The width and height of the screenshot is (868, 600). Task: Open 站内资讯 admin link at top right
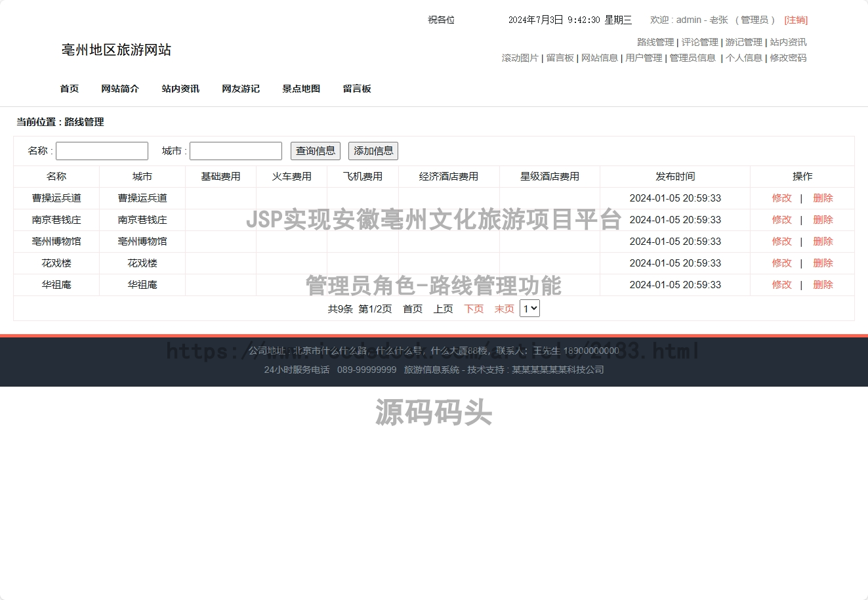coord(788,42)
